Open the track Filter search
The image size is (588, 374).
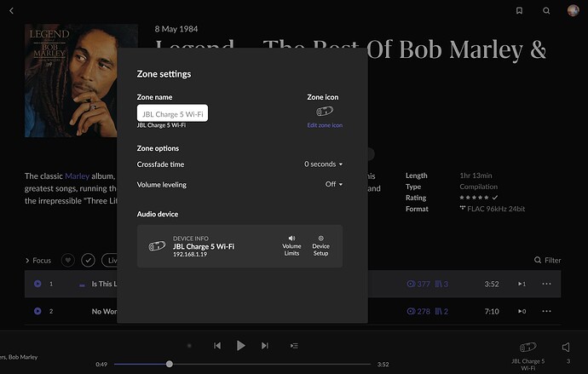coord(547,260)
